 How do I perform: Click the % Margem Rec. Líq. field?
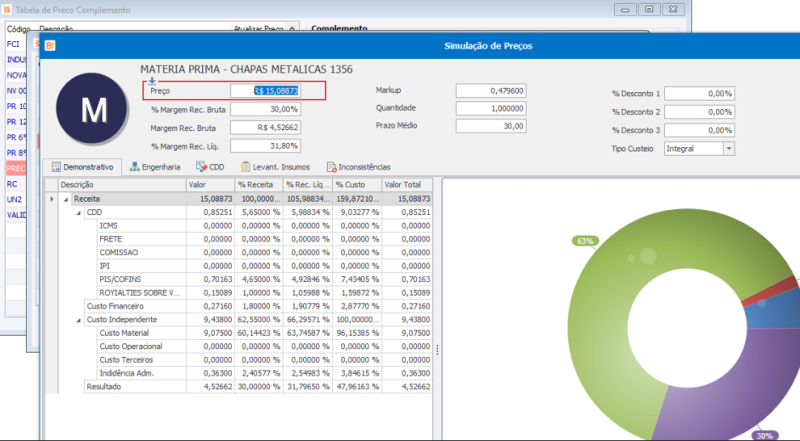pyautogui.click(x=265, y=146)
